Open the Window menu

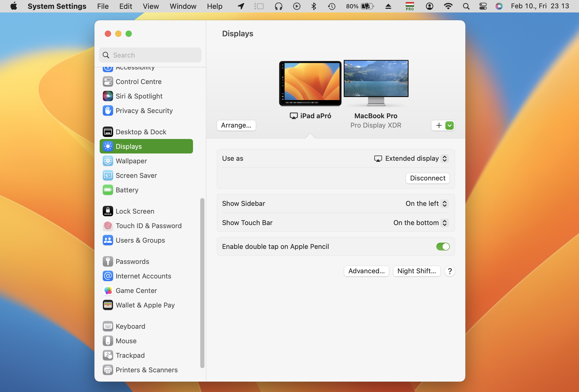click(183, 6)
